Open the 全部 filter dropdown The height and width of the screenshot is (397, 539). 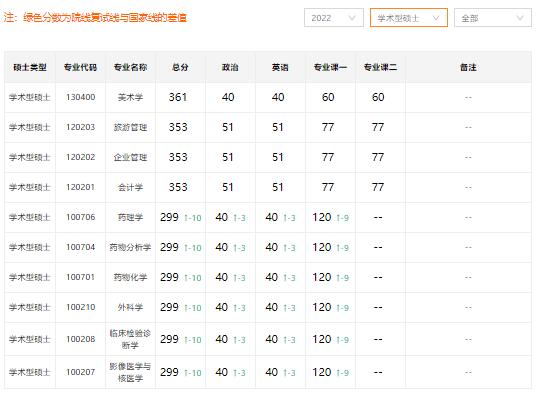tap(493, 18)
